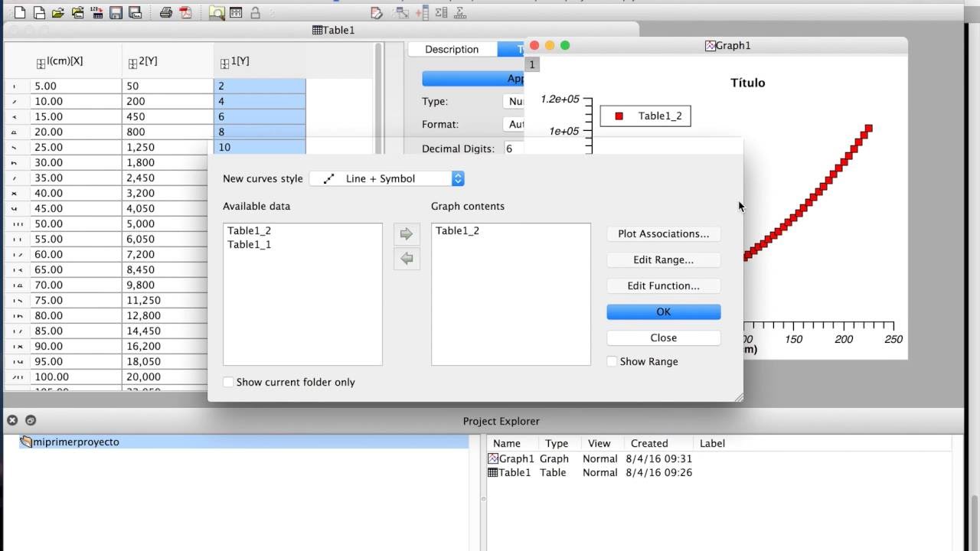The image size is (980, 551).
Task: Click the New Project toolbar icon
Action: (19, 12)
